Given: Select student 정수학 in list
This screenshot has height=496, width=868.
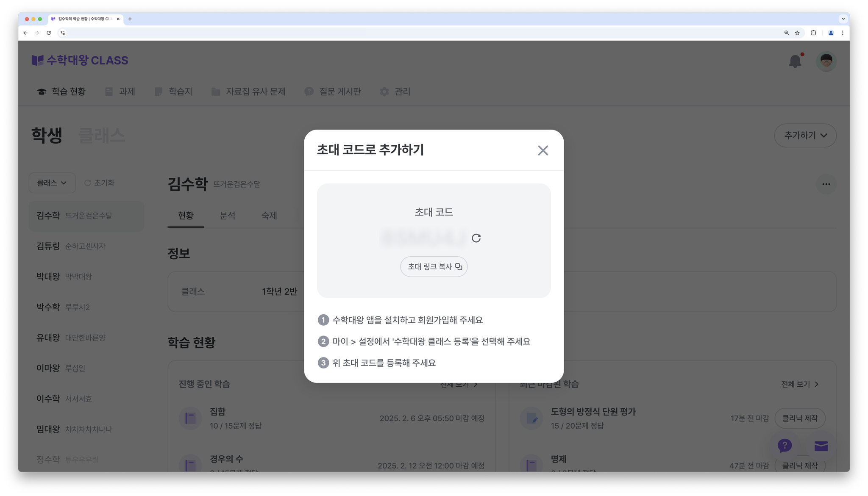Looking at the screenshot, I should pos(86,460).
